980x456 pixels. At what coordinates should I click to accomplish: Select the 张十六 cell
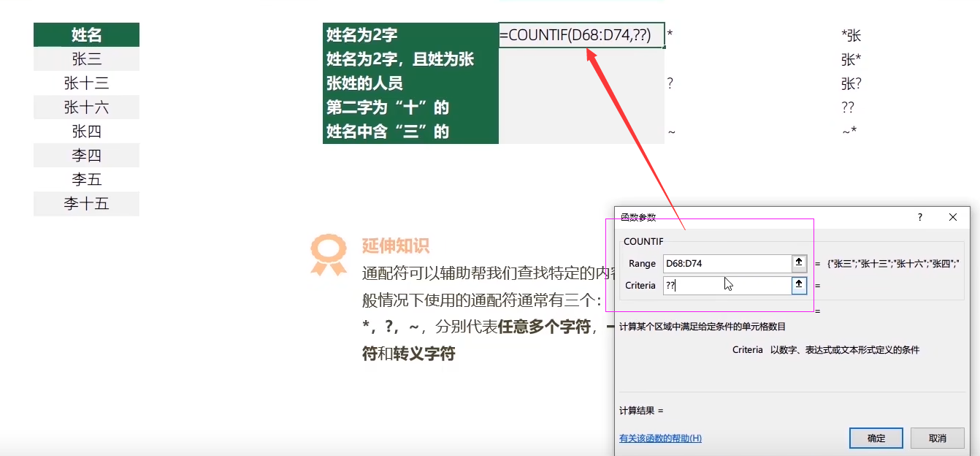pos(86,107)
